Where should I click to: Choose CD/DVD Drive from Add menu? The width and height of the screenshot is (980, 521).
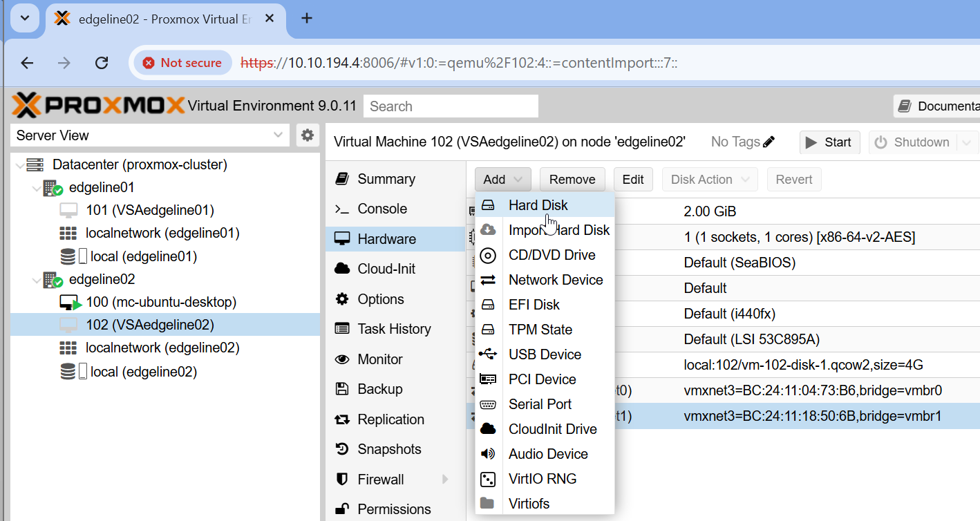coord(545,255)
